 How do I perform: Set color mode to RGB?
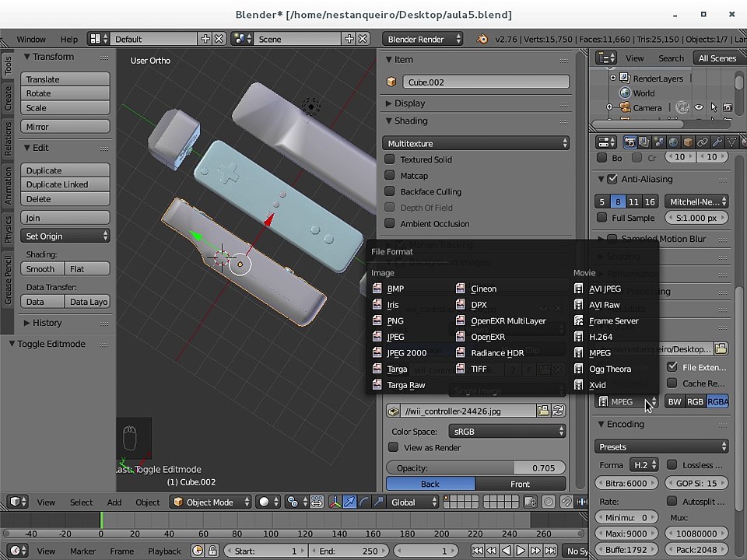[695, 401]
